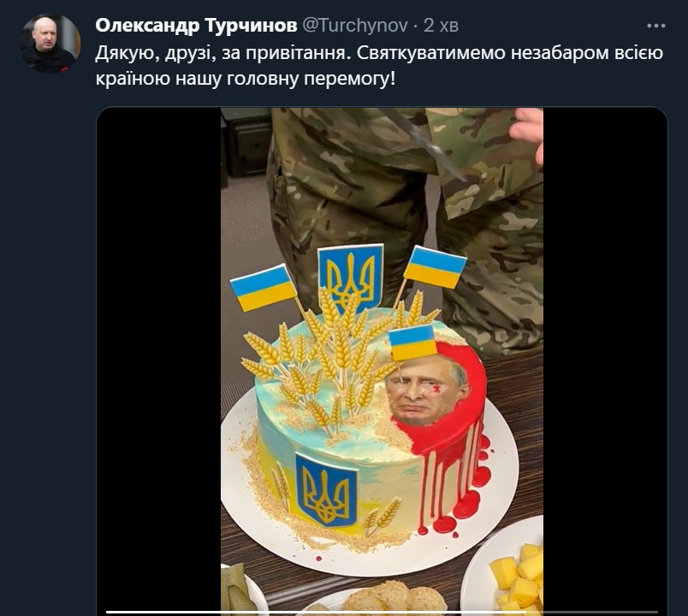Click the trident emblem on the cake top
Viewport: 688px width, 616px height.
tap(350, 277)
